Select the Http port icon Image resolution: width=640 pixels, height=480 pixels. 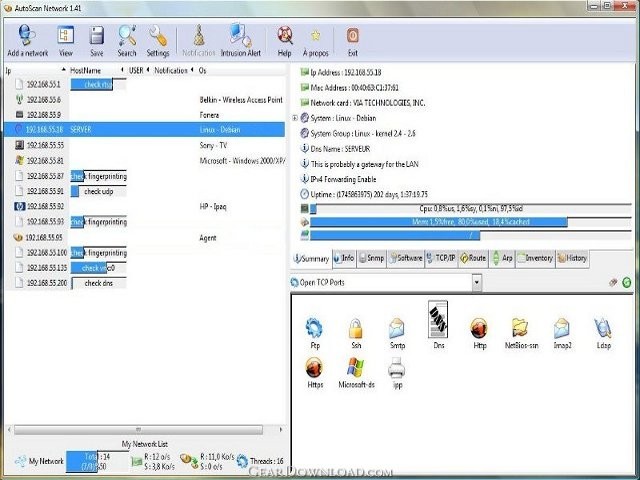(x=480, y=333)
